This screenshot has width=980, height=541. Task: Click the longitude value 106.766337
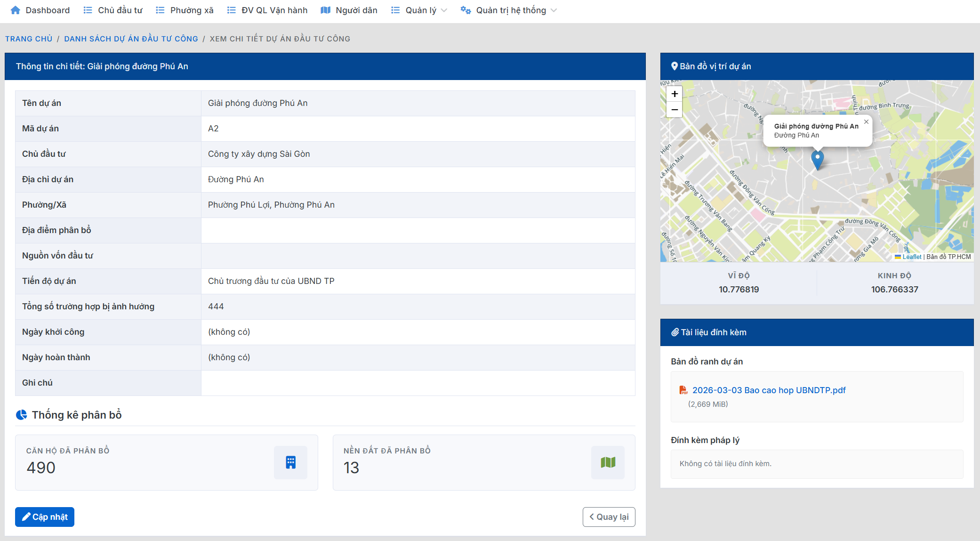tap(895, 290)
